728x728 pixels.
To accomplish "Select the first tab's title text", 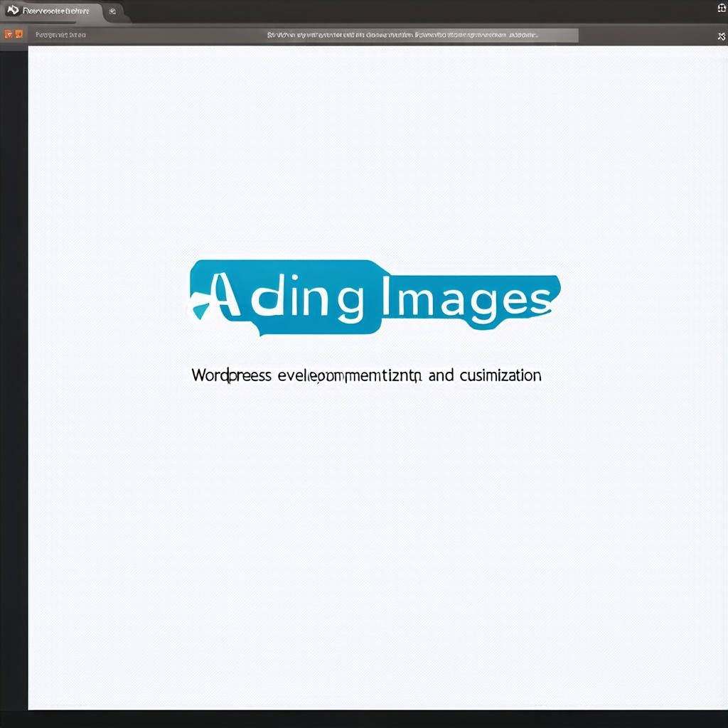I will [x=57, y=11].
